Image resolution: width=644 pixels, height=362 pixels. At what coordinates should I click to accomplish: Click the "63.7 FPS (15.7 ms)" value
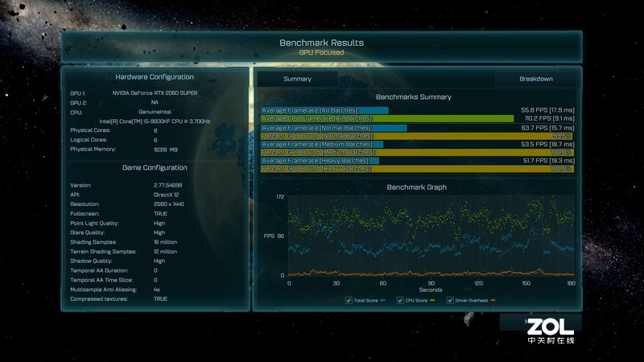[x=547, y=128]
